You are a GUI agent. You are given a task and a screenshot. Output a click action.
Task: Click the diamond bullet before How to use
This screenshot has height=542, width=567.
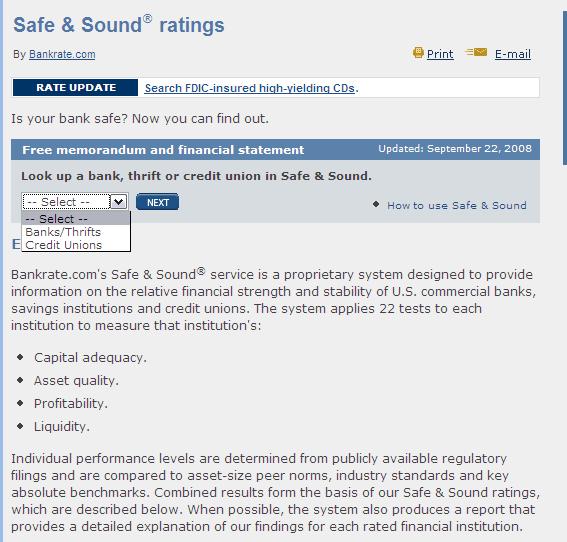[x=376, y=205]
